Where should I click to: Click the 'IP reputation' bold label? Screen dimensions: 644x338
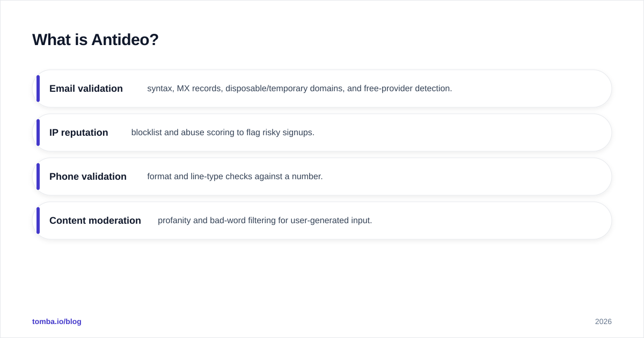pos(79,133)
